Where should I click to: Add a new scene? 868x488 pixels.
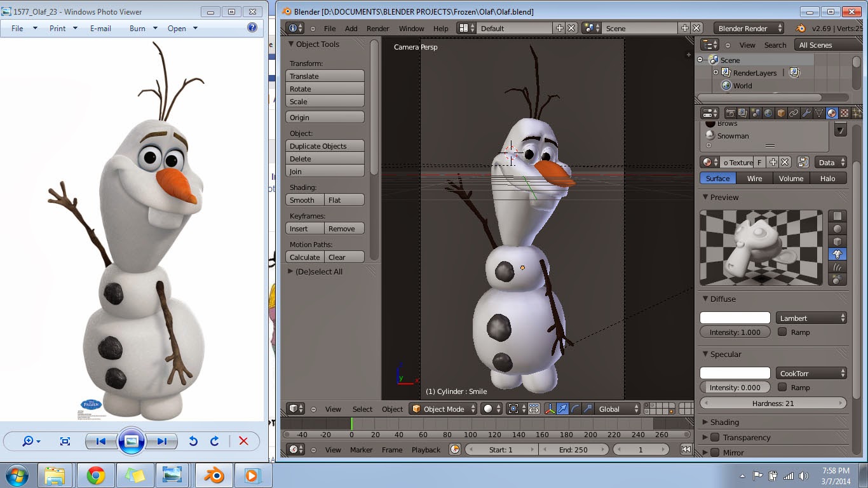click(x=684, y=28)
